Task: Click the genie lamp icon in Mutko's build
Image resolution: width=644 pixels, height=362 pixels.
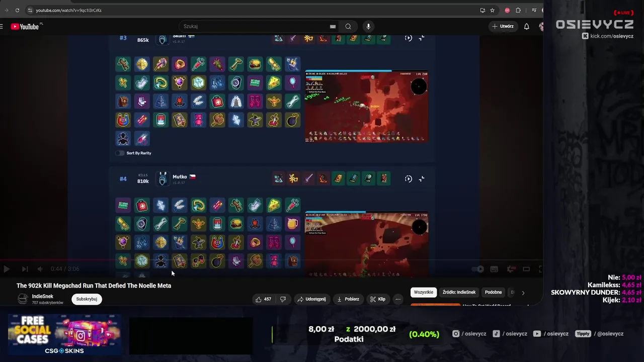Action: point(198,224)
